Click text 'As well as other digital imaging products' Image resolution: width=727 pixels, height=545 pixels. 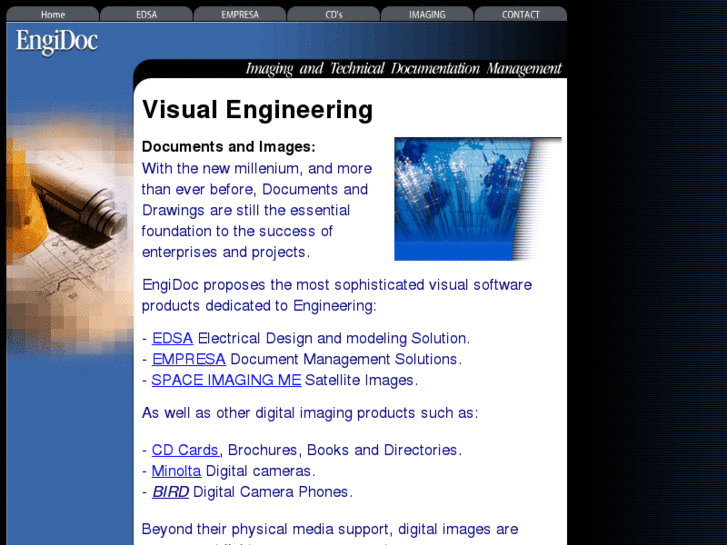(x=278, y=413)
